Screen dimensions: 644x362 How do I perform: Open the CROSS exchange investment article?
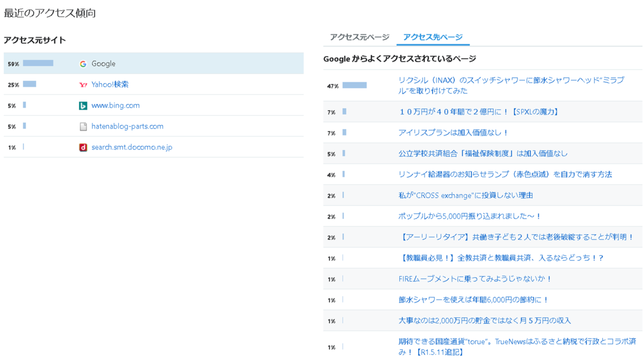[466, 196]
